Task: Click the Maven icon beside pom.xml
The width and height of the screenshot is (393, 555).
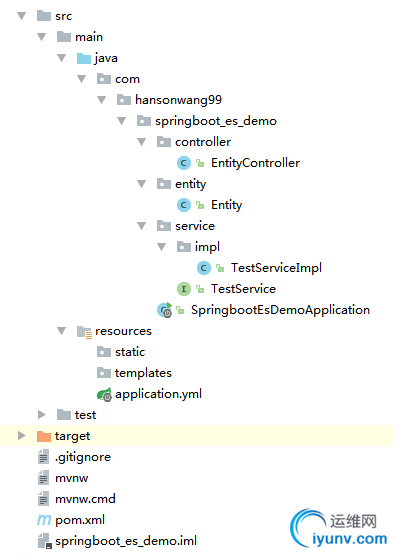Action: tap(44, 520)
